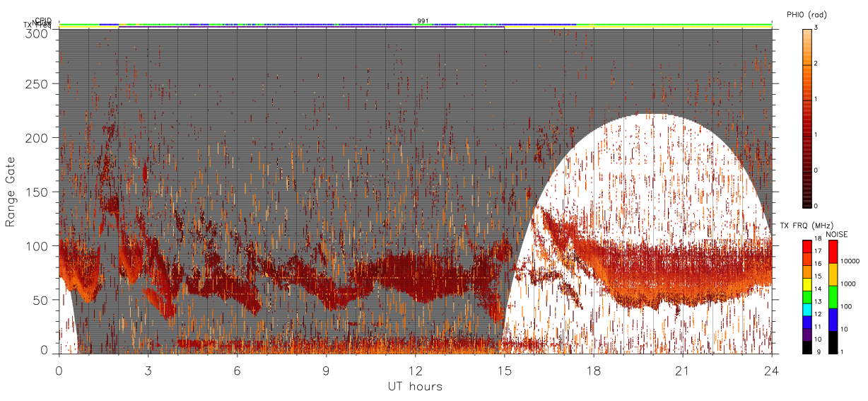Click x-axis tick label '0'
This screenshot has width=868, height=401.
click(59, 370)
